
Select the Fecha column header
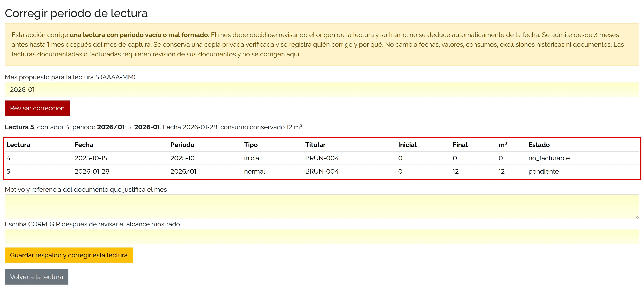84,145
